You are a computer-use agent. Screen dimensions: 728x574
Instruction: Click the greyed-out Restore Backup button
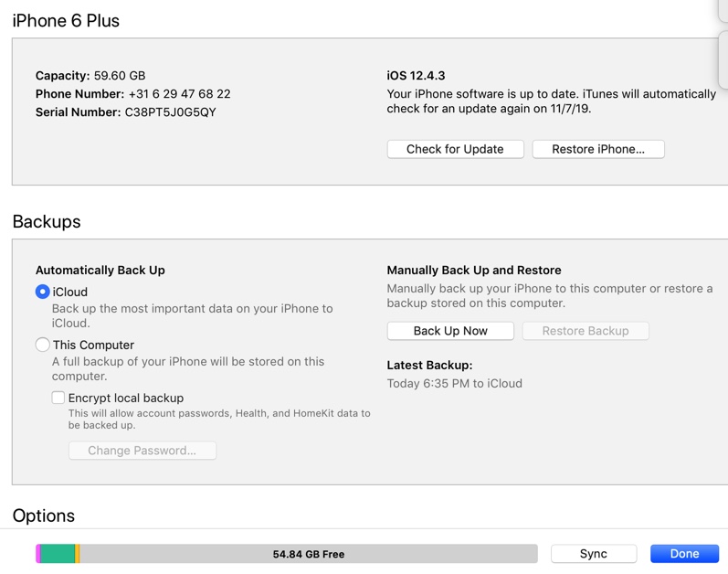586,331
